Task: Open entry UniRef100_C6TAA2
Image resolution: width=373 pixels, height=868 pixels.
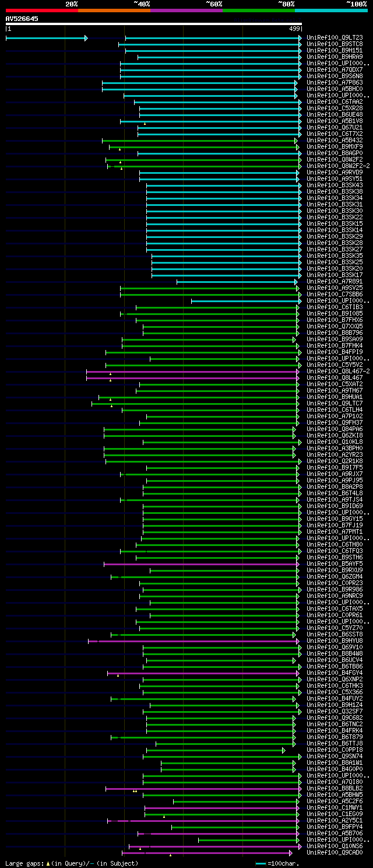Action: 335,102
